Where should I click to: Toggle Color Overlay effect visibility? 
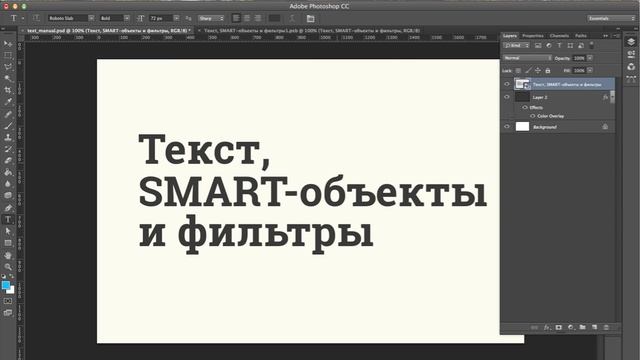pyautogui.click(x=532, y=116)
